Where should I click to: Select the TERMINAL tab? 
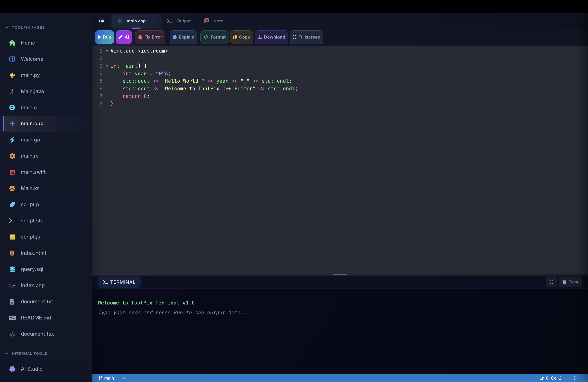119,282
